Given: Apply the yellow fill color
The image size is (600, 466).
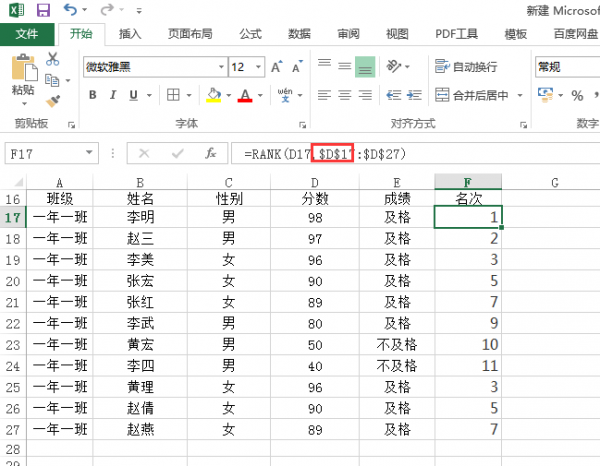Looking at the screenshot, I should point(214,95).
